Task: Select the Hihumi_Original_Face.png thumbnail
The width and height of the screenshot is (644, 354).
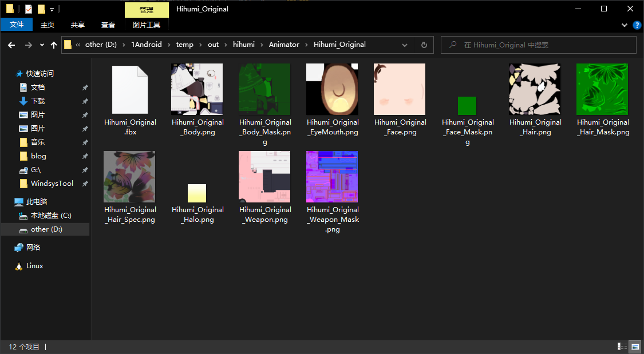Action: [400, 89]
